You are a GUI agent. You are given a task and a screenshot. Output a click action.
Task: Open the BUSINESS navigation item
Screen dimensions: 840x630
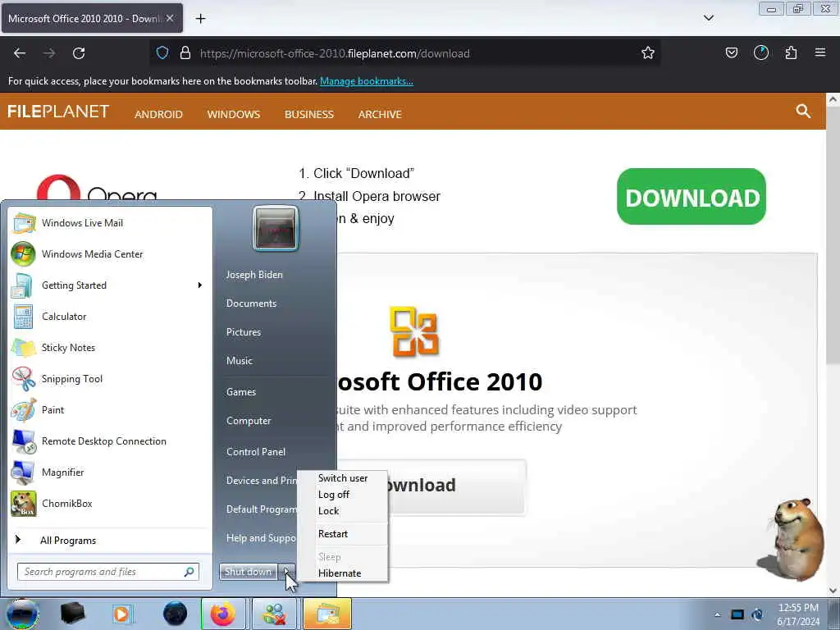click(309, 114)
